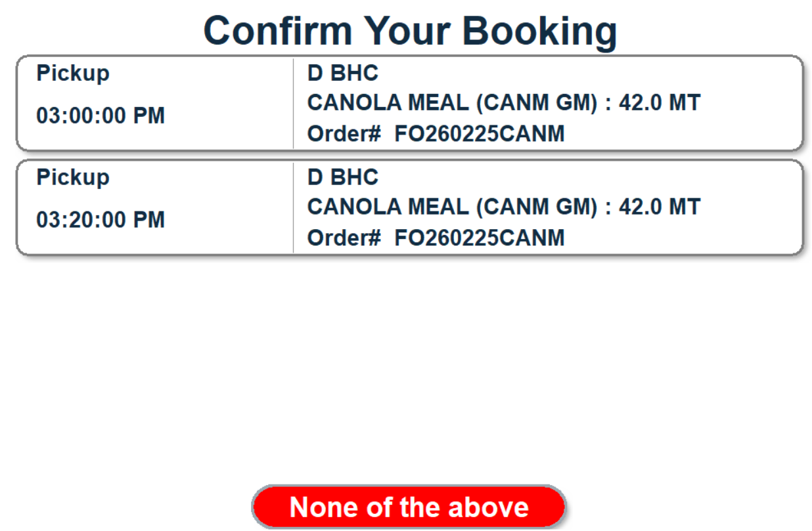
Task: Click the 42.0 MT quantity in second card
Action: pyautogui.click(x=660, y=207)
